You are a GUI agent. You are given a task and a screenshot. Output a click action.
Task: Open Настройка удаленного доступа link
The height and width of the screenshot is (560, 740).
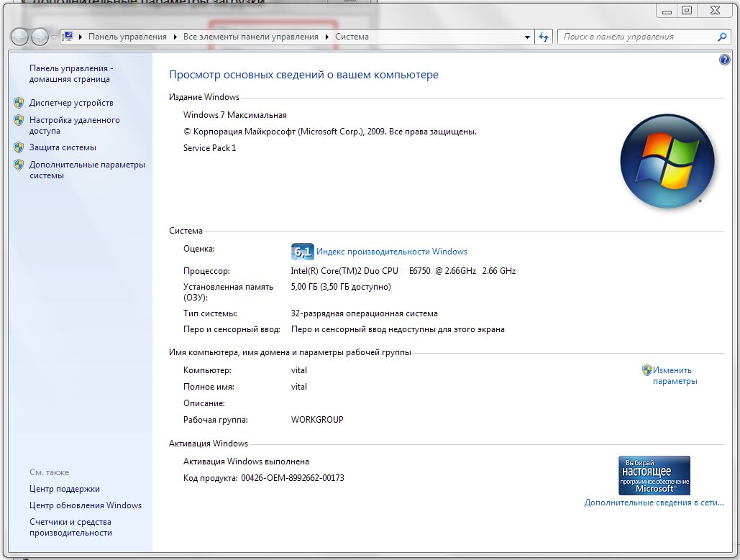click(x=75, y=126)
